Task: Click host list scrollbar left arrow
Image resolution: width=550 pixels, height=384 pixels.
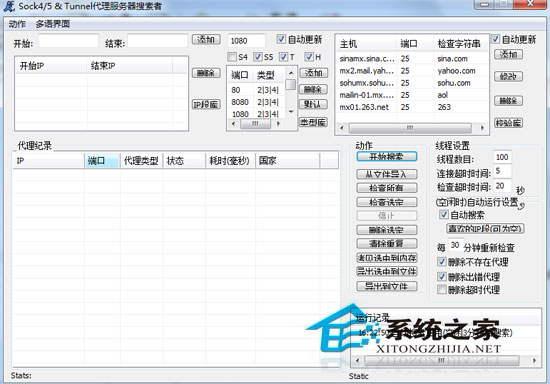Action: (342, 128)
